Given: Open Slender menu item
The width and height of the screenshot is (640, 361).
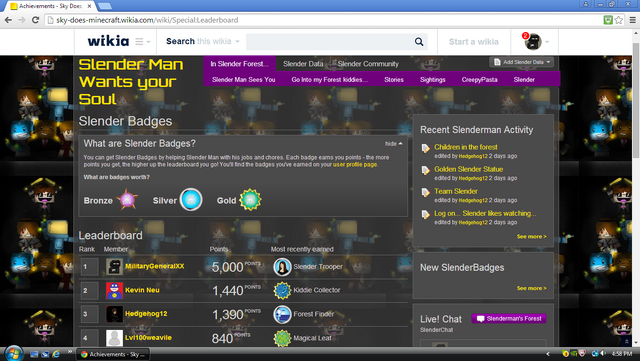Looking at the screenshot, I should point(524,80).
